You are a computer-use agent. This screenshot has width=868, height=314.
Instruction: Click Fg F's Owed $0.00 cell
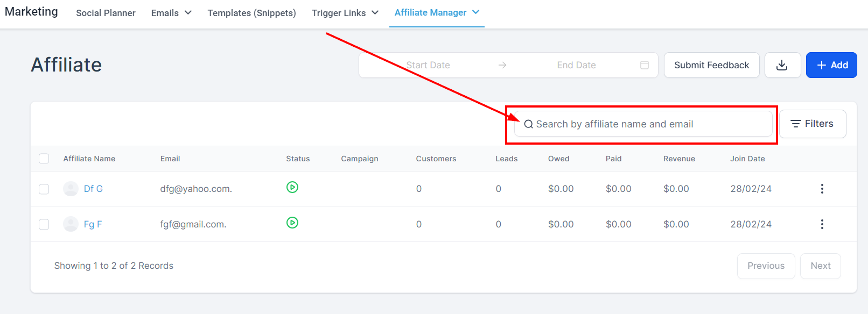click(561, 224)
